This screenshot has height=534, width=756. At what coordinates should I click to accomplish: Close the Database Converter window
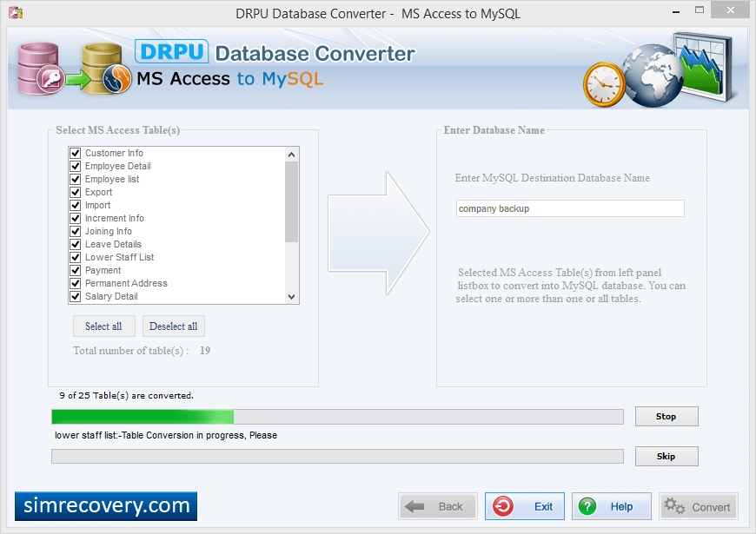[x=731, y=10]
